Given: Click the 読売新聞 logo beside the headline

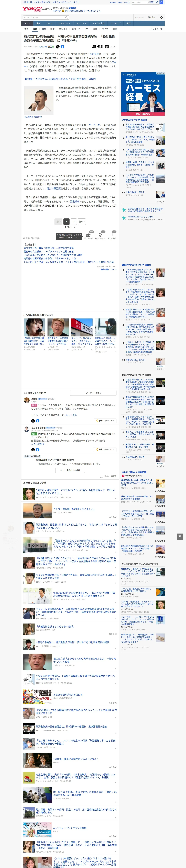Looking at the screenshot, I should click(x=104, y=47).
